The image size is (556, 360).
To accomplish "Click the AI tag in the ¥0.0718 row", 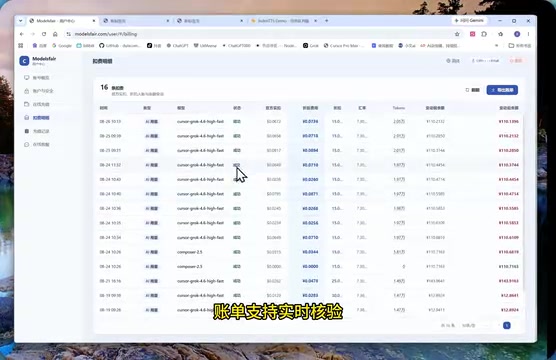I will point(152,136).
